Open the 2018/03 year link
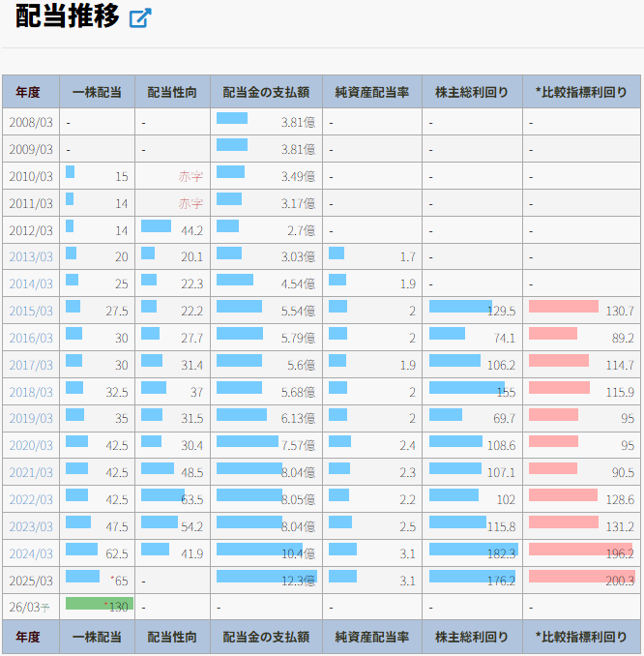 (x=31, y=392)
